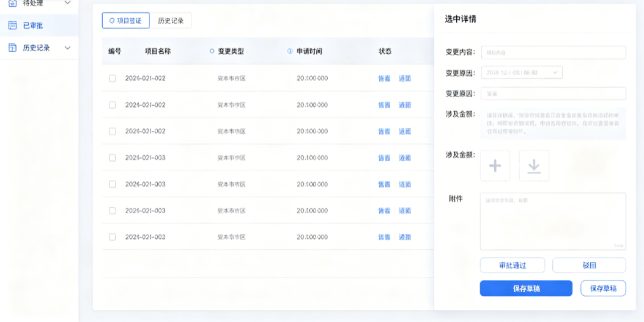Click the 适面 link in the fifth row
The height and width of the screenshot is (322, 644).
404,184
